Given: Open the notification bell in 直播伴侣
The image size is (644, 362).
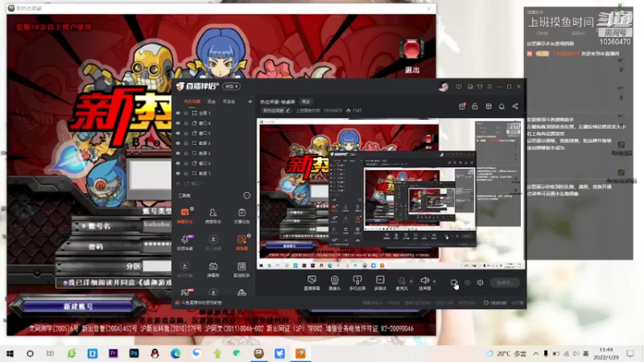Looking at the screenshot, I should [502, 106].
